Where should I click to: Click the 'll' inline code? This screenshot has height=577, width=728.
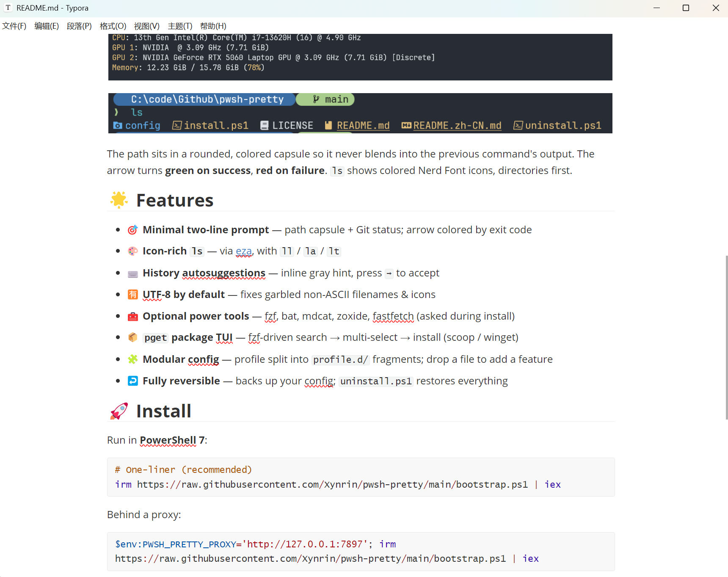click(287, 251)
